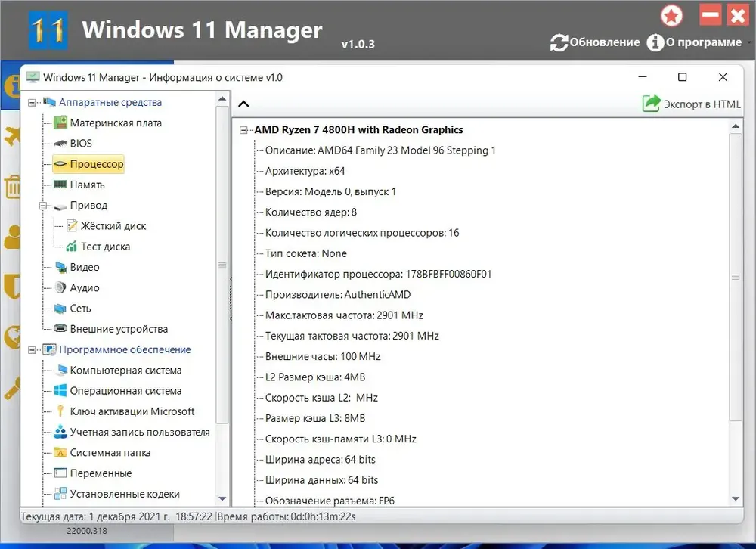756x549 pixels.
Task: Click the speaker icon beside Аудио
Action: tap(60, 287)
